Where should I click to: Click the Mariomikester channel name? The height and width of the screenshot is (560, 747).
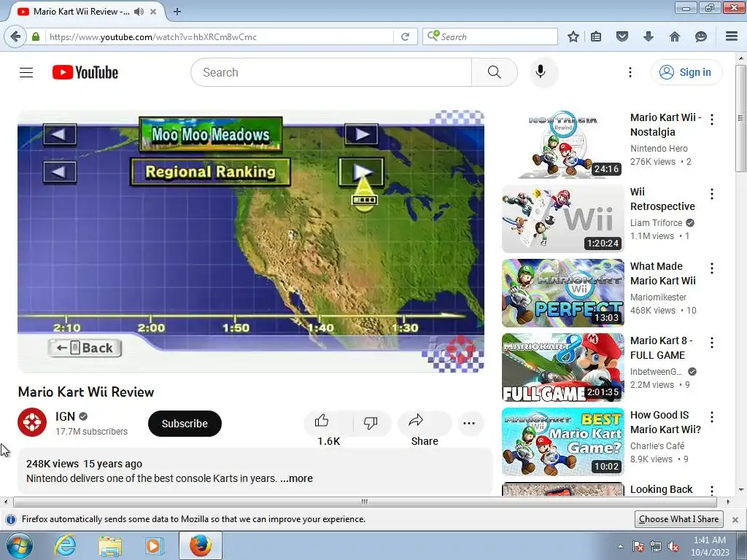click(x=659, y=297)
